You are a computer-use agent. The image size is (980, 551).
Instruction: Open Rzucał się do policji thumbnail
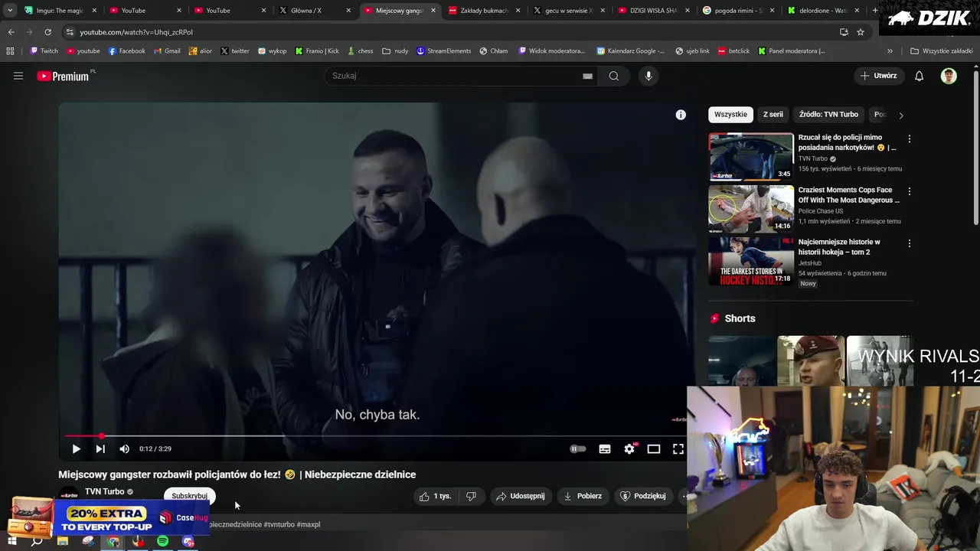751,157
